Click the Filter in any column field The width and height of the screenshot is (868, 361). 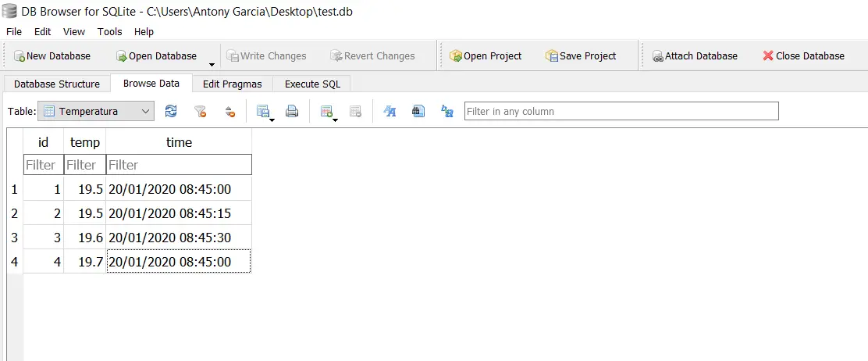pos(621,112)
